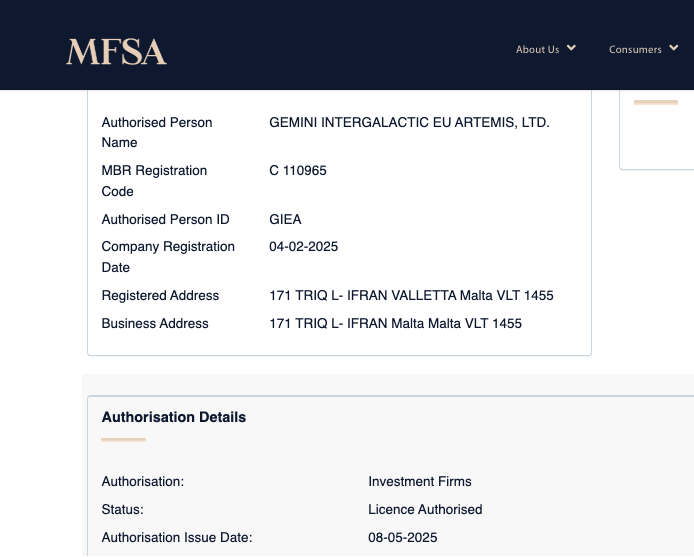This screenshot has width=694, height=557.
Task: Click the Authorisation Issue Date label
Action: [x=177, y=537]
